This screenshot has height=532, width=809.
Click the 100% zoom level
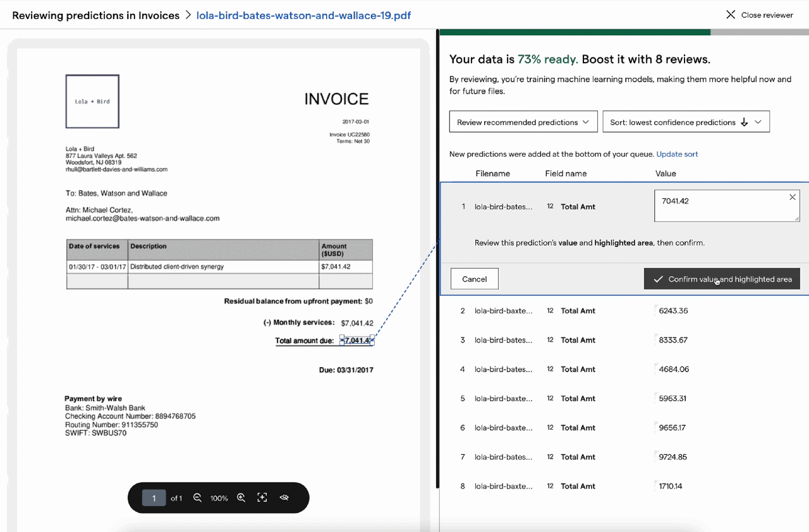coord(219,498)
